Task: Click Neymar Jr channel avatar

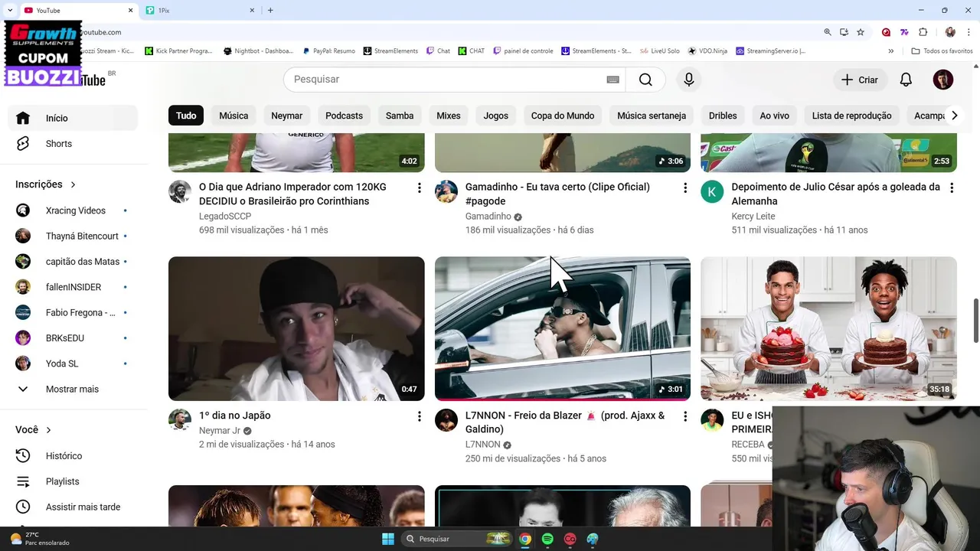Action: tap(180, 420)
